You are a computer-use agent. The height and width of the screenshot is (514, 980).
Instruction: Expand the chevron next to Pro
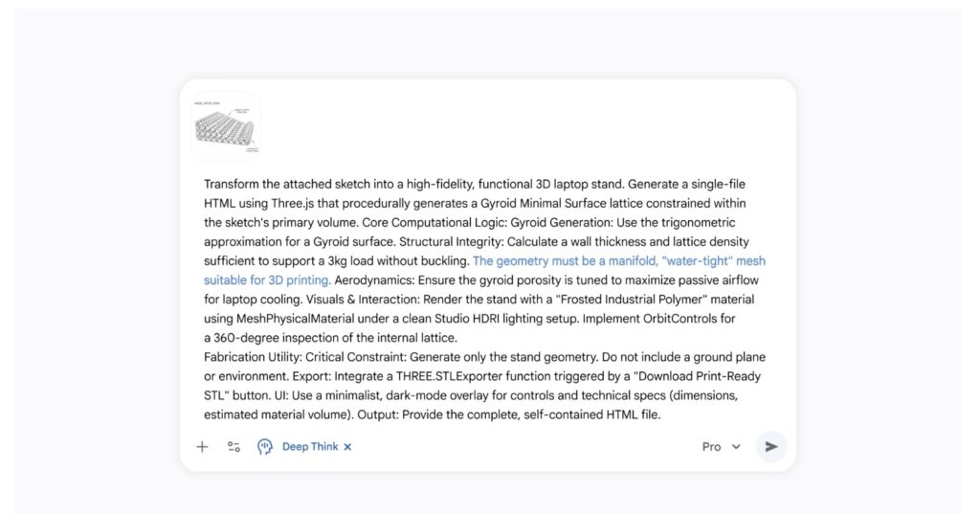click(x=736, y=447)
